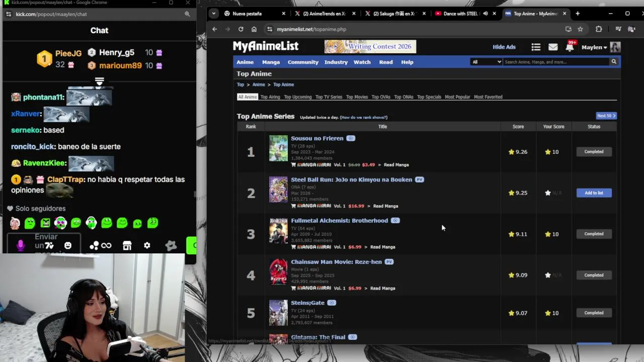This screenshot has height=362, width=644.
Task: Switch to the Nueva pestaña browser tab
Action: (x=254, y=14)
